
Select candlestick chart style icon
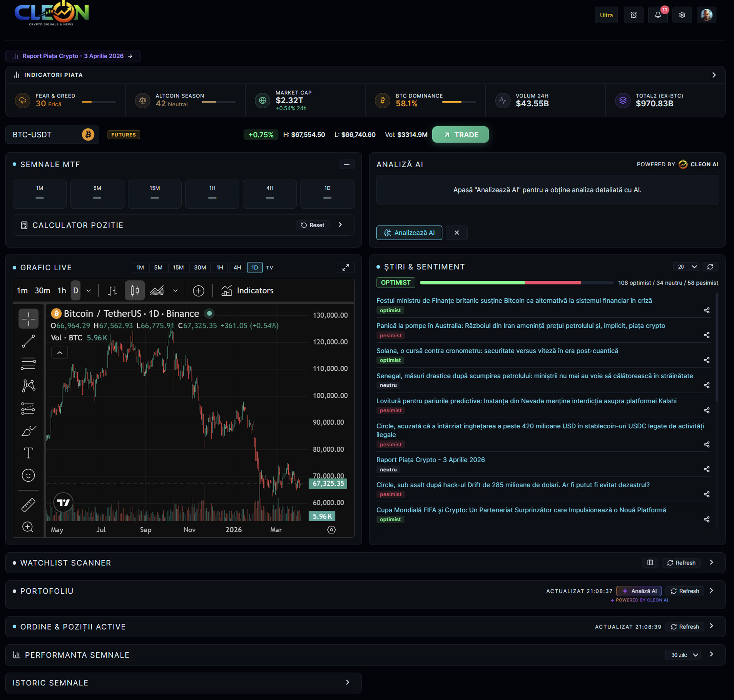(135, 291)
